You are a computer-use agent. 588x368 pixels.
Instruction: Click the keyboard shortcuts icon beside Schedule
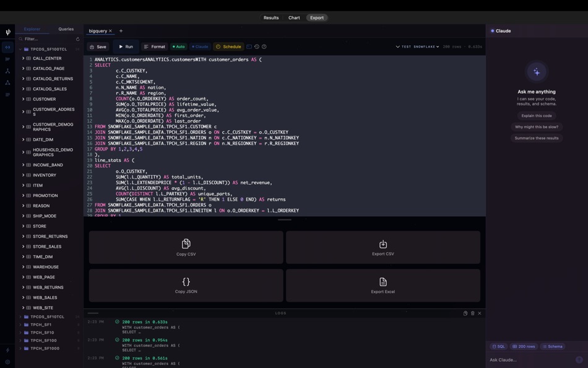249,46
